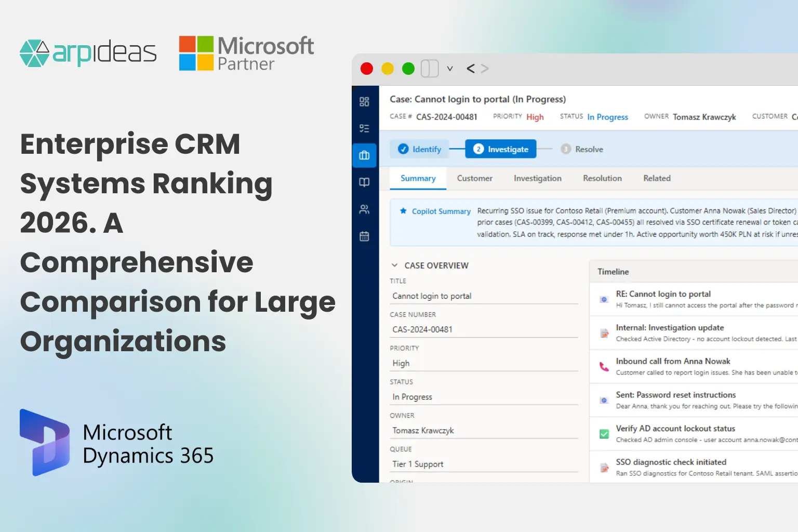The image size is (798, 532).
Task: Open the Cases briefcase icon in sidebar
Action: 364,155
